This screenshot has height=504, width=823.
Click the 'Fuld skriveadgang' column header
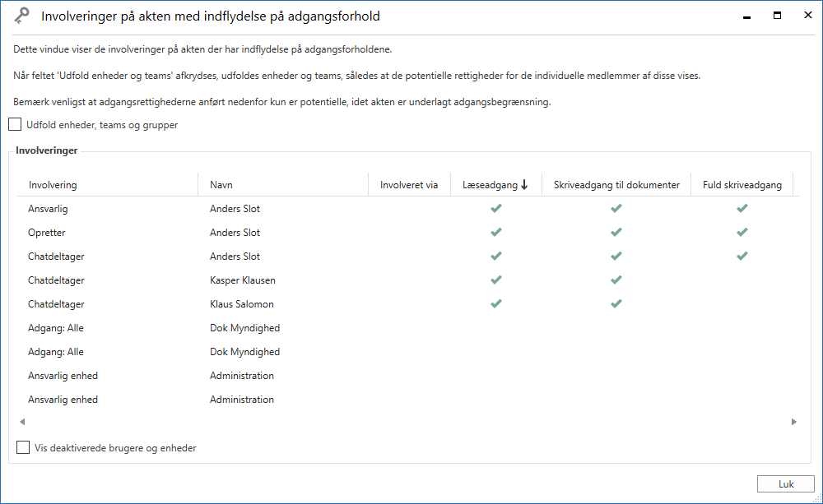742,185
